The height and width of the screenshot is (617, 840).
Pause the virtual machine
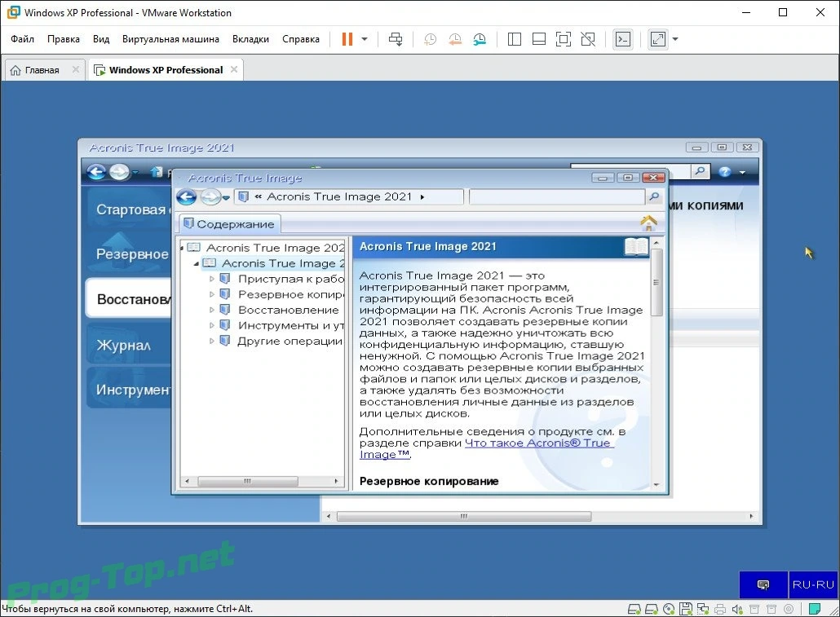[x=347, y=39]
